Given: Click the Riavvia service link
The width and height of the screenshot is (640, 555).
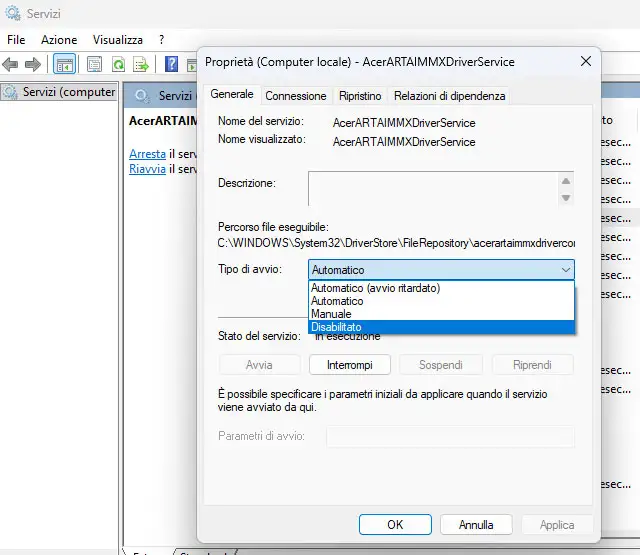Looking at the screenshot, I should click(x=147, y=169).
